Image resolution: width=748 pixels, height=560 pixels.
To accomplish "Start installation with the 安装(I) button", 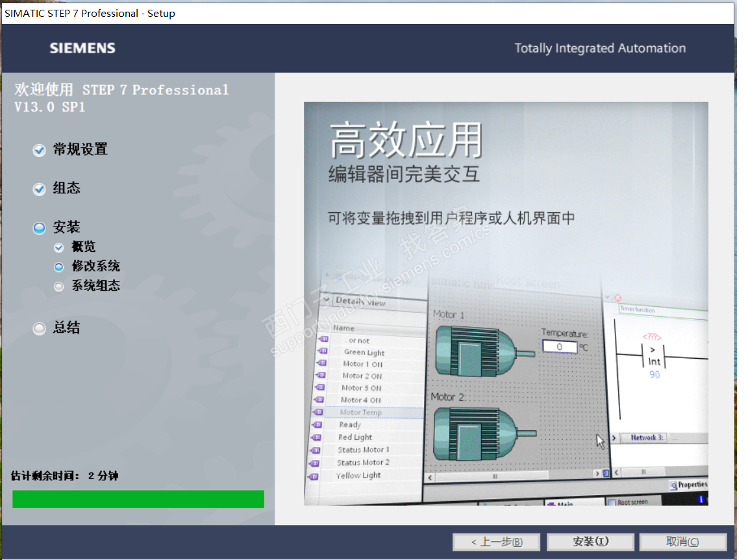I will (590, 542).
